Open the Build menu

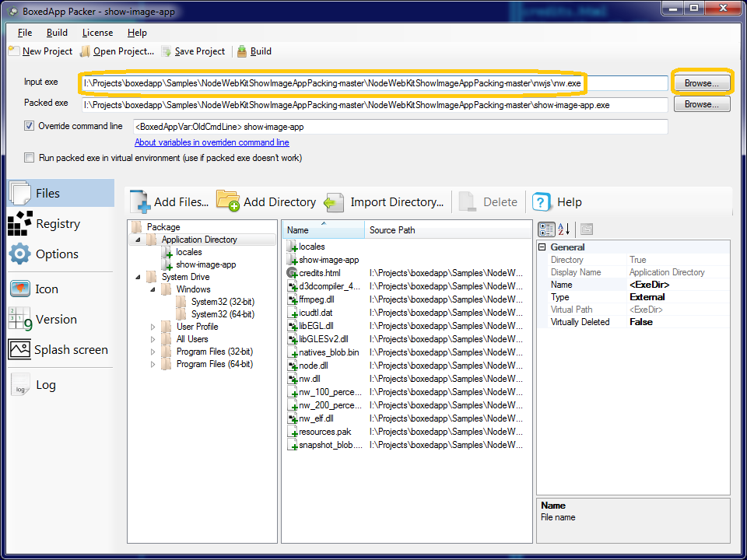tap(57, 33)
